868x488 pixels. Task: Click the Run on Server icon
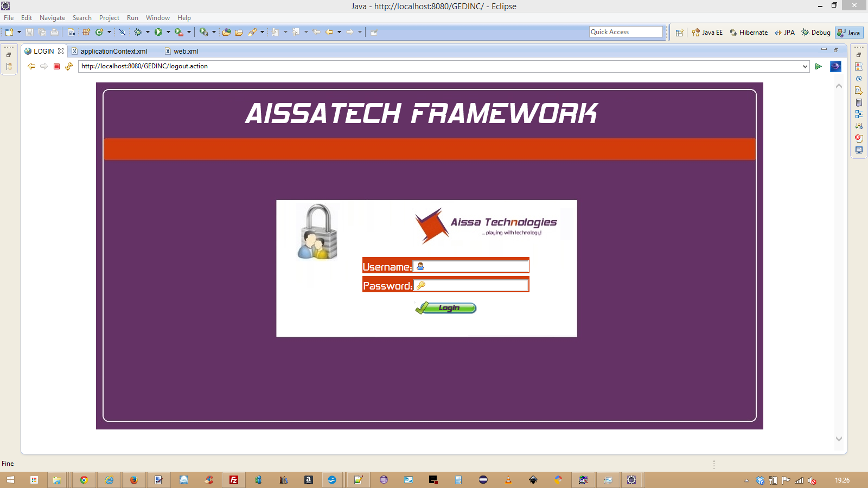click(203, 33)
